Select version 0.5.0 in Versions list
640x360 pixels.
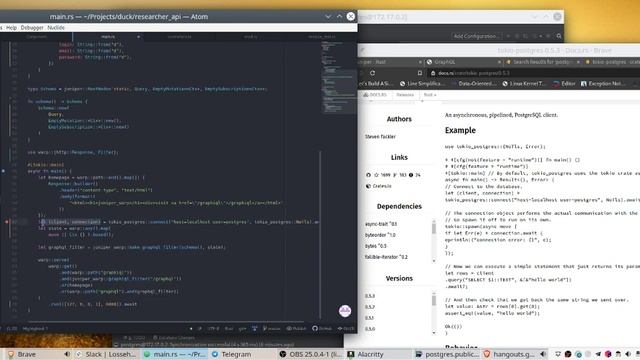pyautogui.click(x=369, y=329)
